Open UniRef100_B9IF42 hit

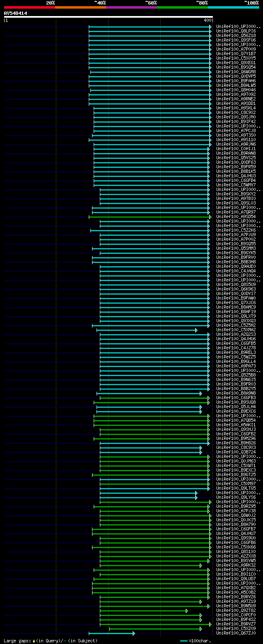tap(236, 121)
